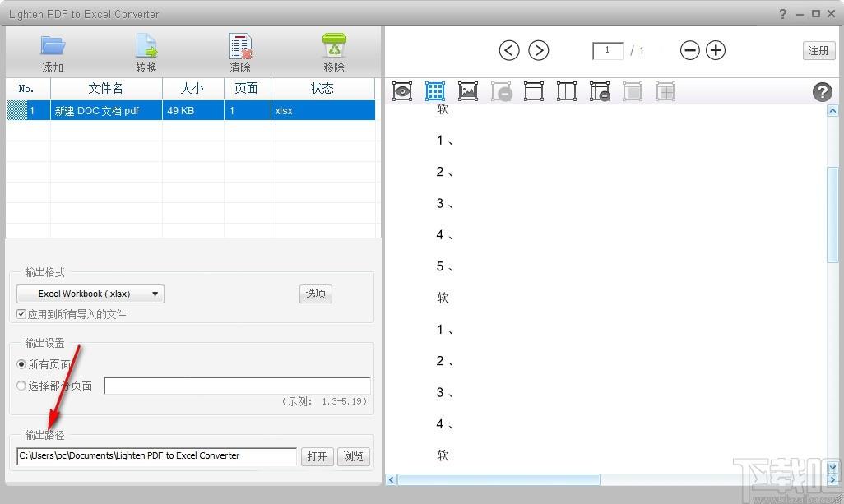844x504 pixels.
Task: Click the remove table line icon
Action: tap(600, 91)
